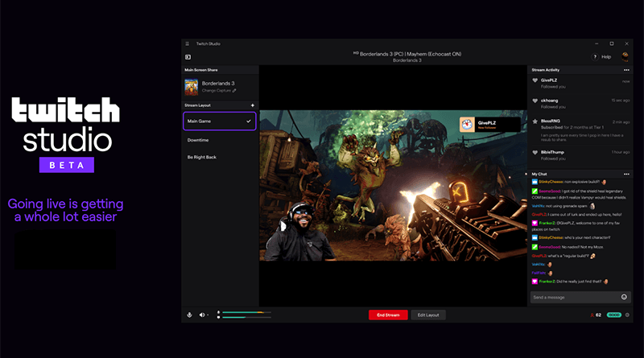Click the stream title Borderlands 3 Mayhem
The width and height of the screenshot is (644, 358).
[x=407, y=54]
